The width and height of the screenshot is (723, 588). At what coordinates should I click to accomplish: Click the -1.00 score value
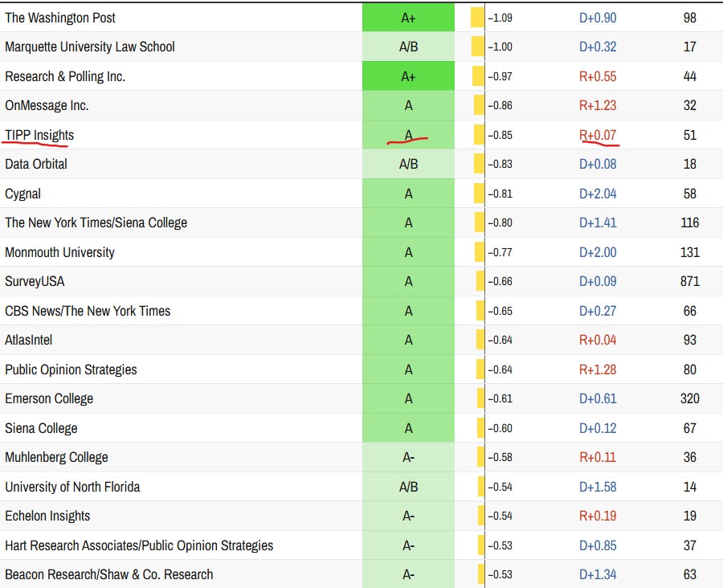[500, 47]
